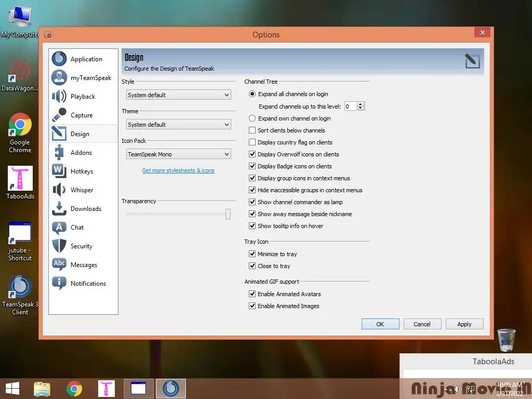Image resolution: width=532 pixels, height=399 pixels.
Task: Click the Chat bubble icon
Action: [59, 228]
